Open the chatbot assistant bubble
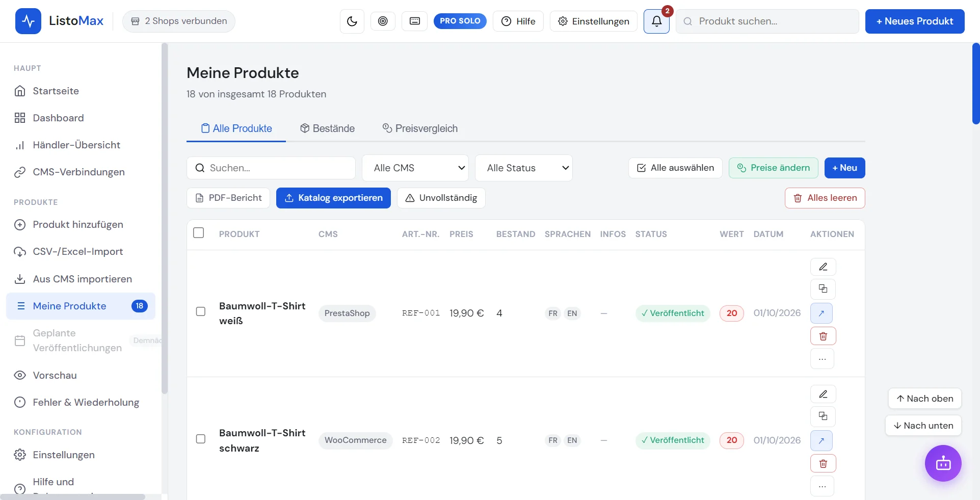This screenshot has width=980, height=500. [943, 463]
